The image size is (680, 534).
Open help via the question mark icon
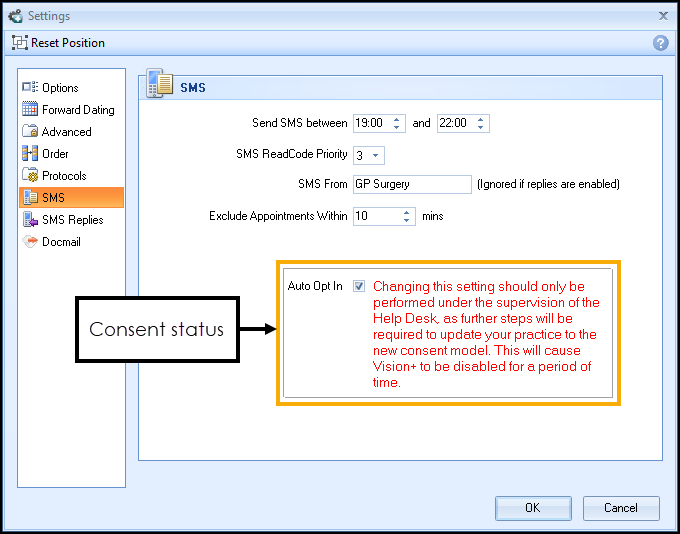tap(660, 43)
